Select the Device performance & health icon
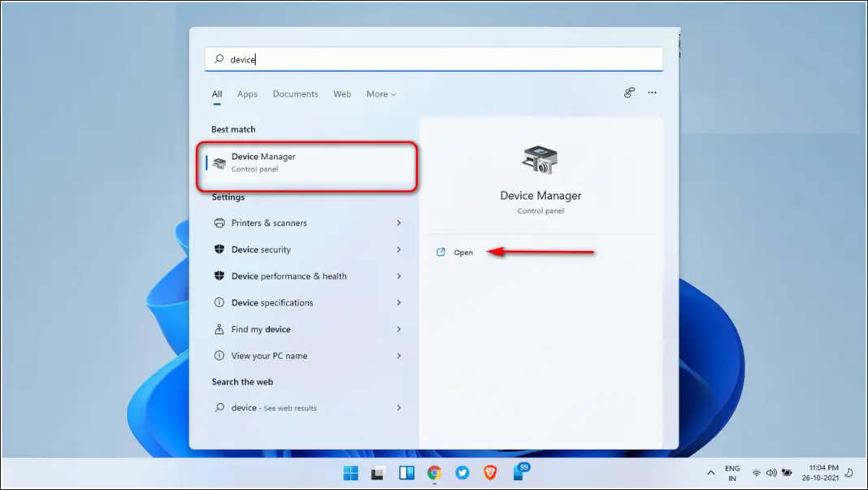 click(218, 276)
